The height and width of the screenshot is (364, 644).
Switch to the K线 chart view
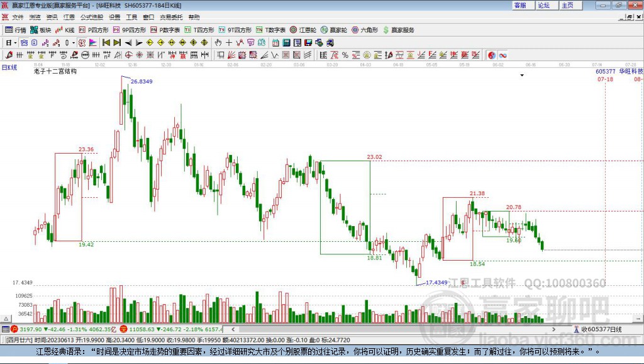point(65,30)
